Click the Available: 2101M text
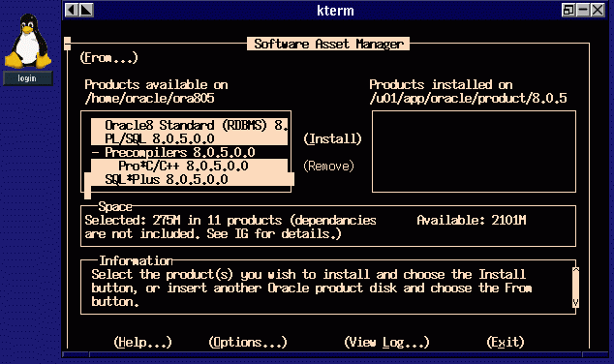 (x=472, y=221)
